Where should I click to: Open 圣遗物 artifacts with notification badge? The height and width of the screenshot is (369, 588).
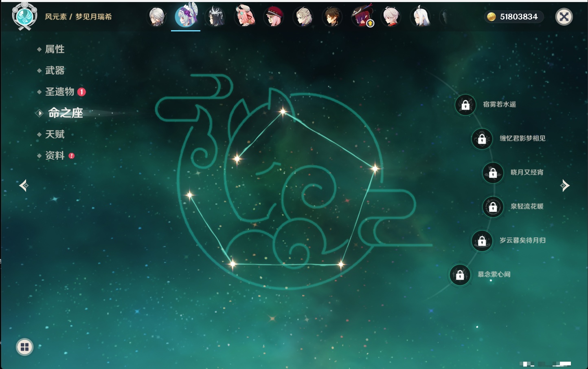(60, 92)
